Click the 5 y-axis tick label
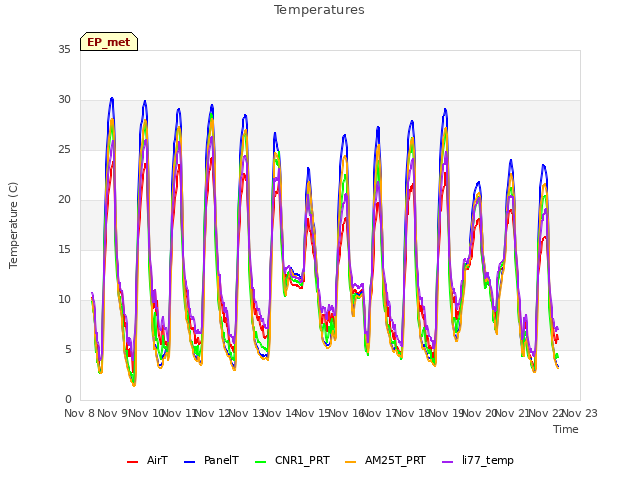Viewport: 640px width, 480px height. click(68, 349)
